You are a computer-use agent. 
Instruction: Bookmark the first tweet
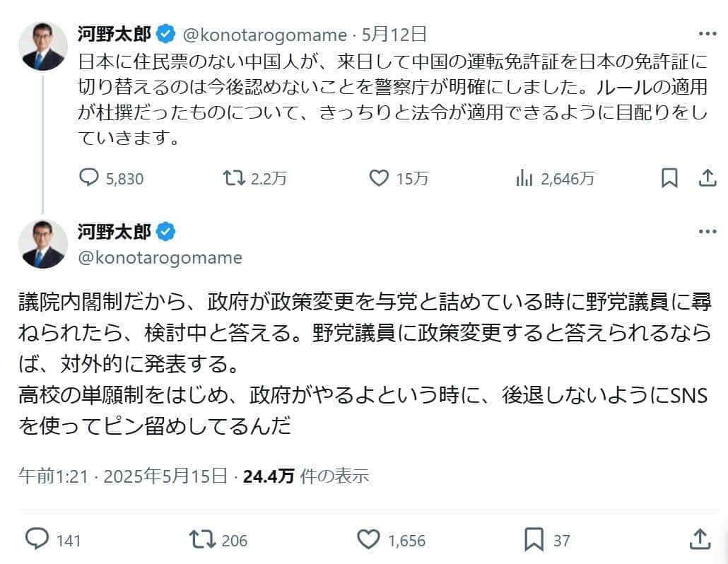669,178
